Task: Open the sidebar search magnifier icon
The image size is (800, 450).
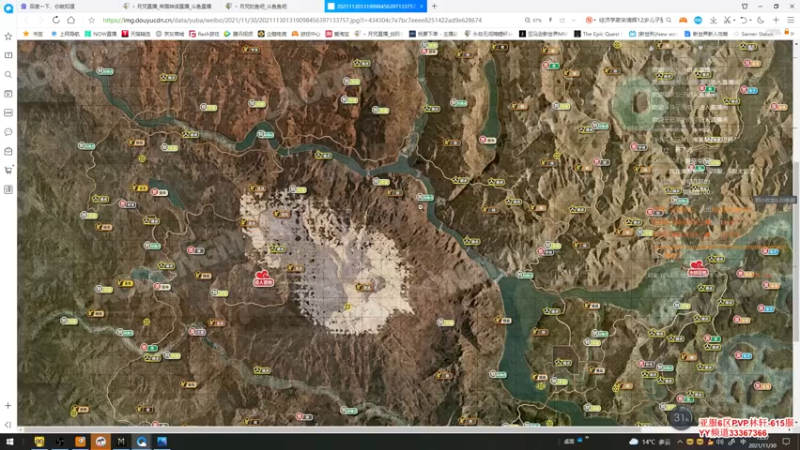Action: pyautogui.click(x=8, y=74)
